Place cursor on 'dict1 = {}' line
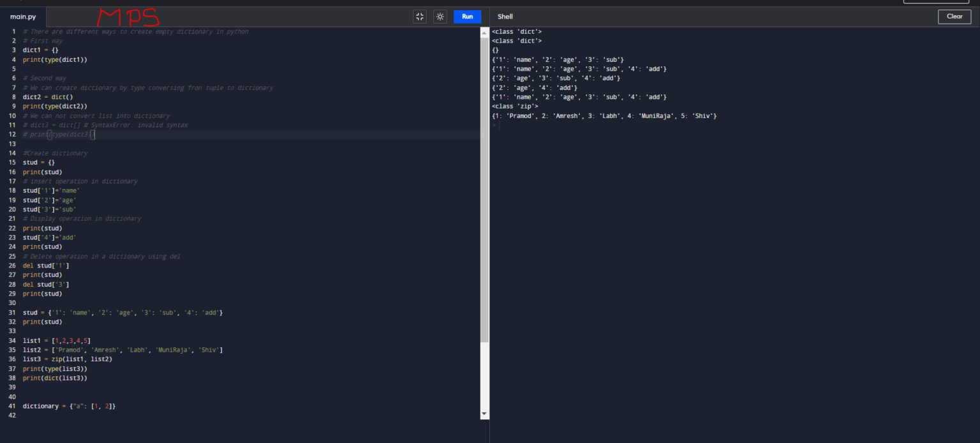This screenshot has width=980, height=443. (x=41, y=50)
